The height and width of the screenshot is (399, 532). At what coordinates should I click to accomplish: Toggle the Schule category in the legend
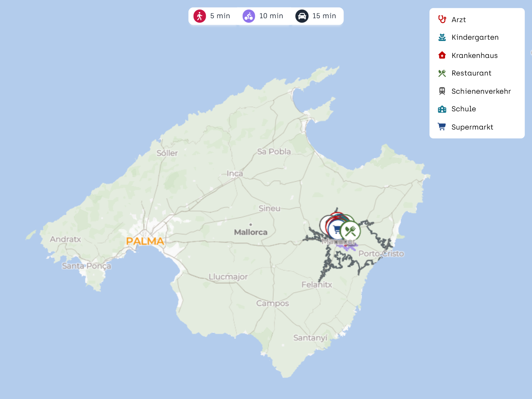[463, 109]
